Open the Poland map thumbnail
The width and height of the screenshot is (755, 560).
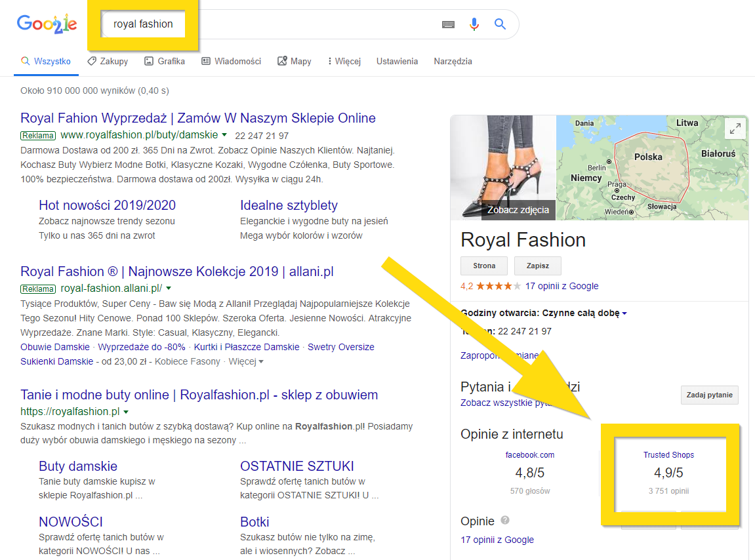[652, 168]
